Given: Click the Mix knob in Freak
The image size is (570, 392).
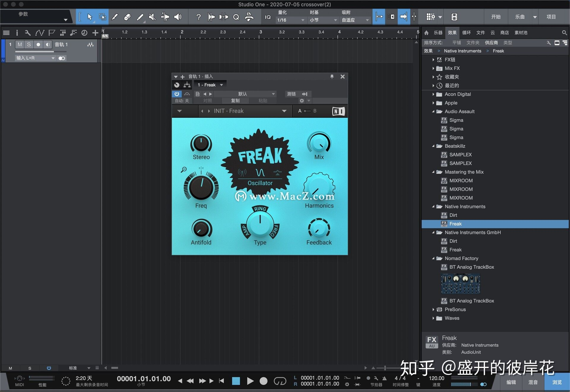Looking at the screenshot, I should [319, 144].
